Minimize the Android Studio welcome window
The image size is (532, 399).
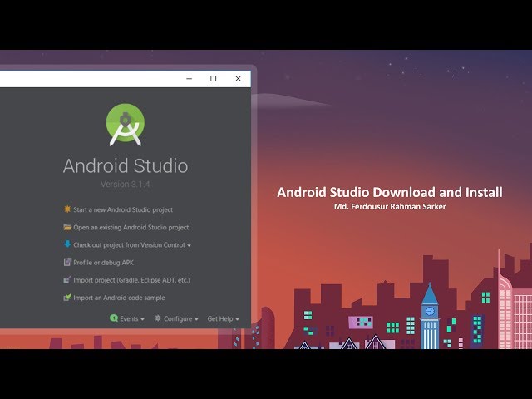pyautogui.click(x=190, y=79)
